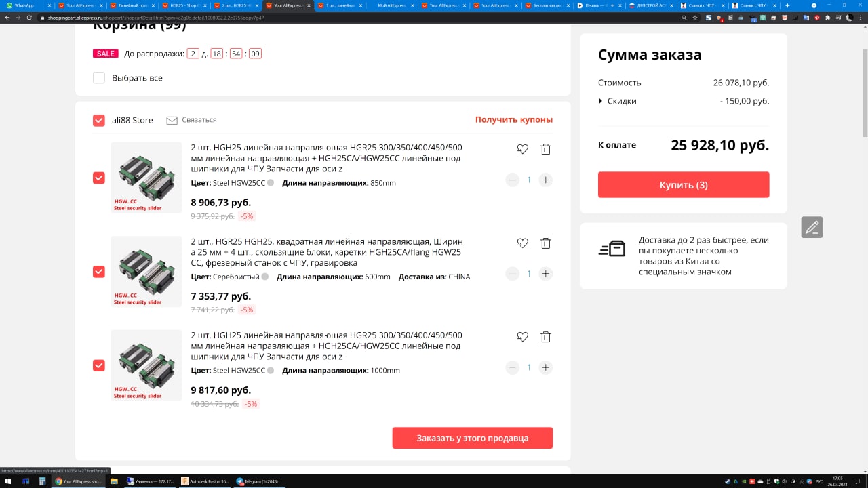Decrease quantity of the 850mm guide rail
The width and height of the screenshot is (868, 488).
pos(513,180)
